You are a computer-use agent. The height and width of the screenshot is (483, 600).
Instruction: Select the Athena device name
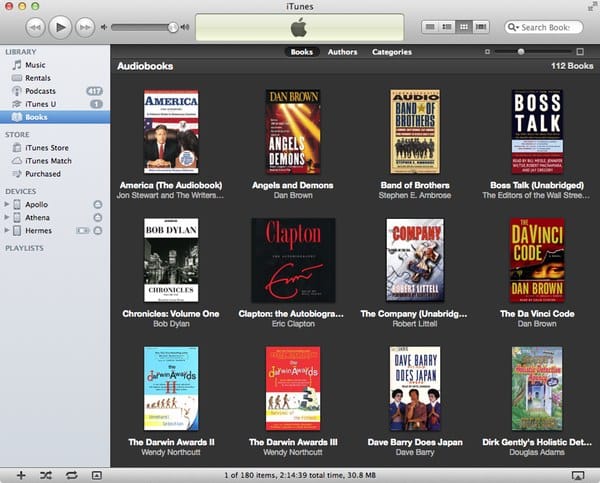pos(37,217)
